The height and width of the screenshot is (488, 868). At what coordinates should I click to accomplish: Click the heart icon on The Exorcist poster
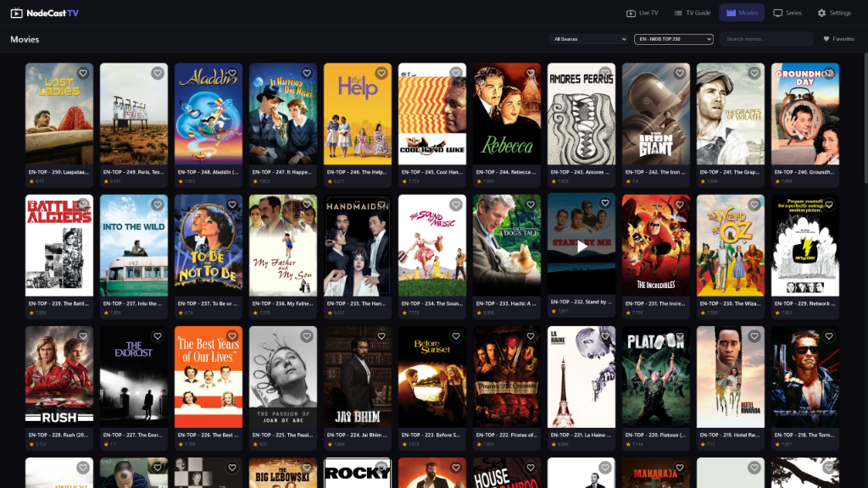157,335
